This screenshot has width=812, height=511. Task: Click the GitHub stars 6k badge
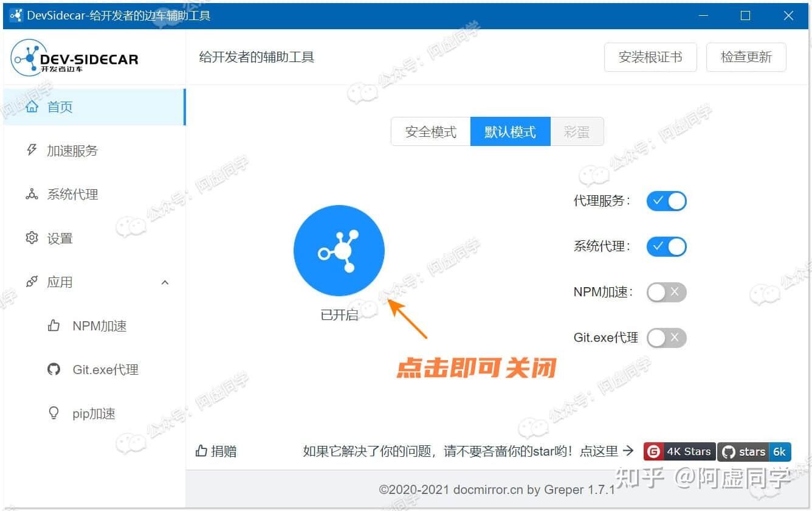pos(754,451)
